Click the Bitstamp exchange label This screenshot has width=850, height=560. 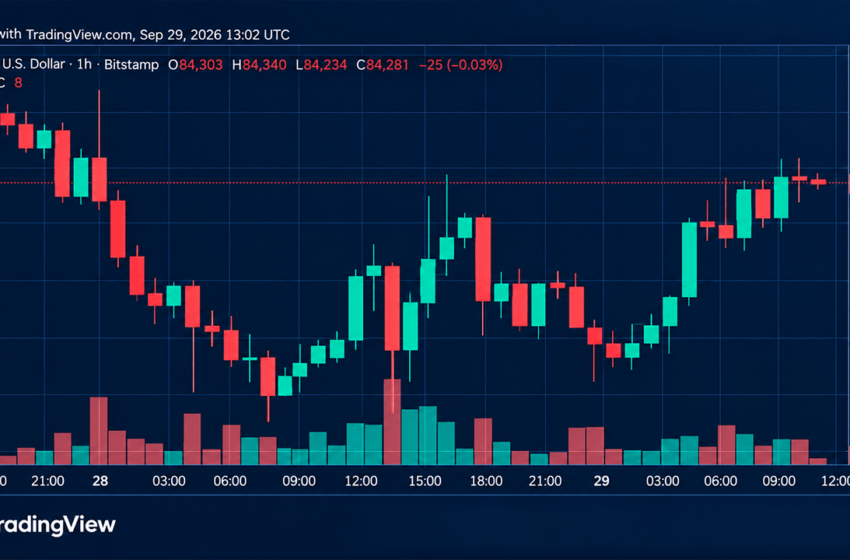click(x=131, y=65)
